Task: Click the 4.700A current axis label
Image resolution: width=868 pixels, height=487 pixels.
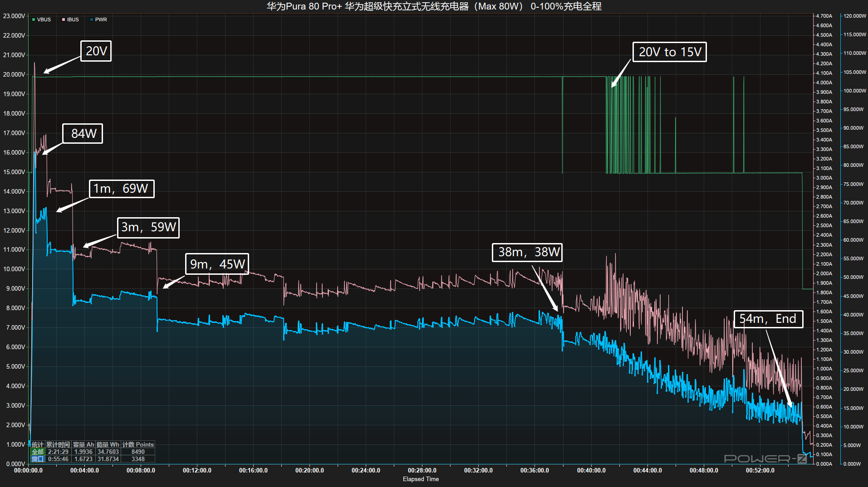Action: (x=824, y=16)
